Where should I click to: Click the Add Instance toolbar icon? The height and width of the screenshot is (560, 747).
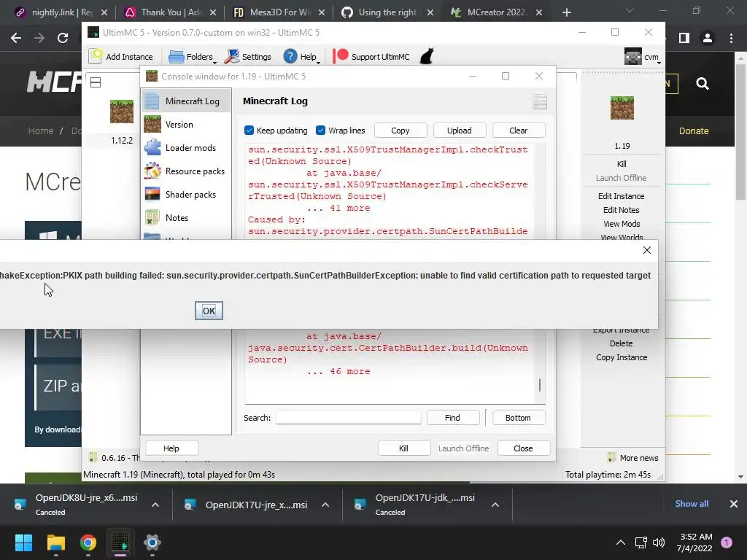[96, 56]
